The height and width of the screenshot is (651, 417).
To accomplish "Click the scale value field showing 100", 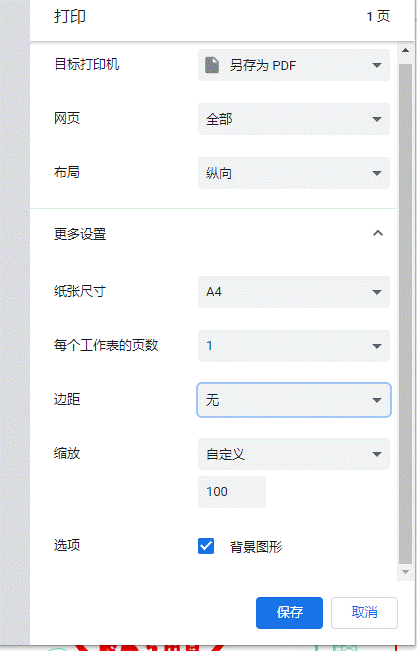I will pos(232,492).
